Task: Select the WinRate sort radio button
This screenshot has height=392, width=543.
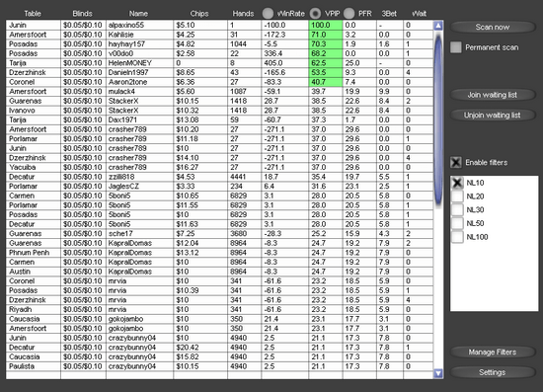Action: click(268, 14)
